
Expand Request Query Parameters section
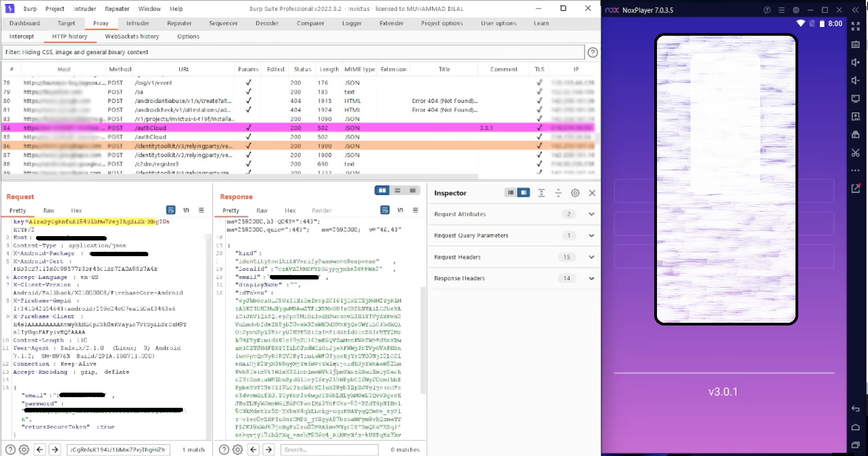pos(591,236)
